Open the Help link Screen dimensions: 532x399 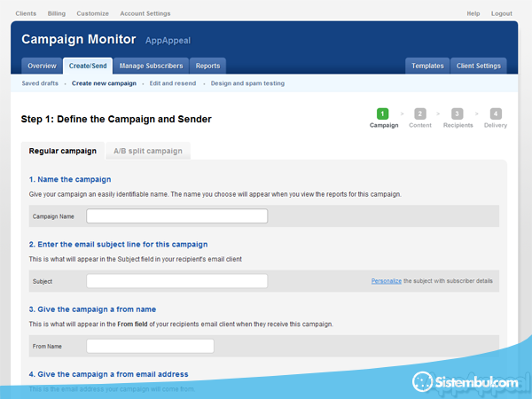473,13
